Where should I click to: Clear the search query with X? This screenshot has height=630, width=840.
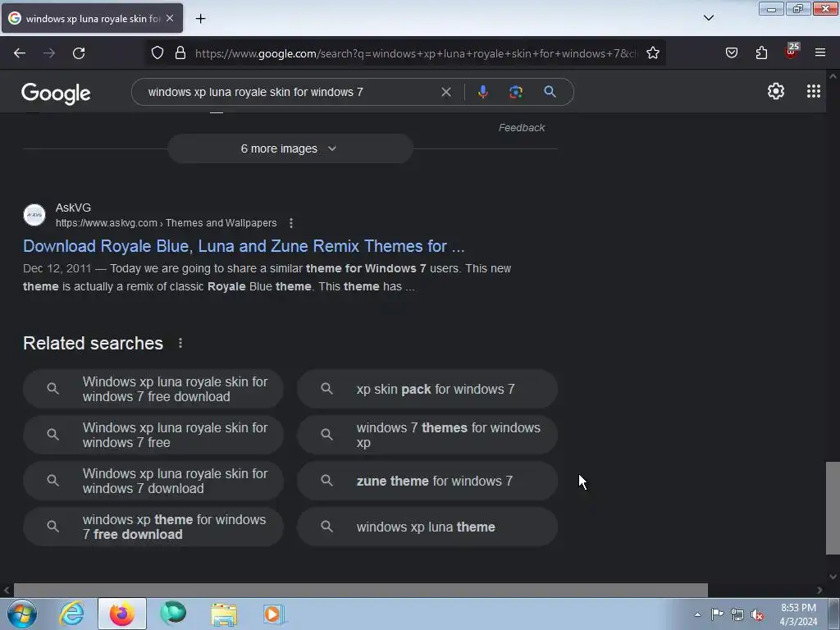(445, 92)
